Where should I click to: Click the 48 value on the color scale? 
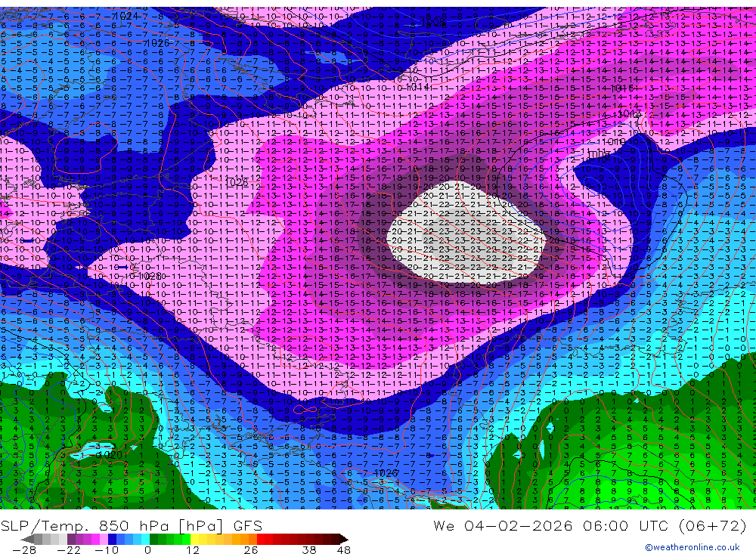pyautogui.click(x=343, y=549)
